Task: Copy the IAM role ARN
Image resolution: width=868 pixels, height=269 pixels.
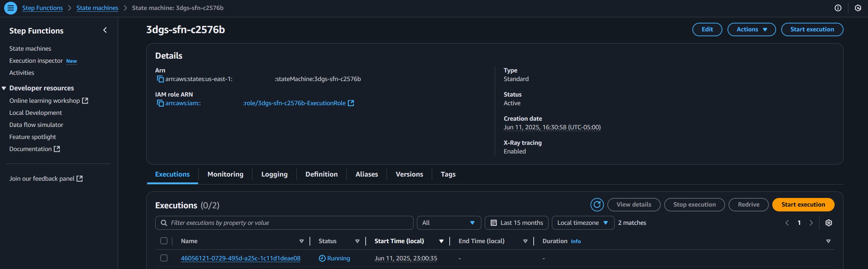Action: pos(160,103)
